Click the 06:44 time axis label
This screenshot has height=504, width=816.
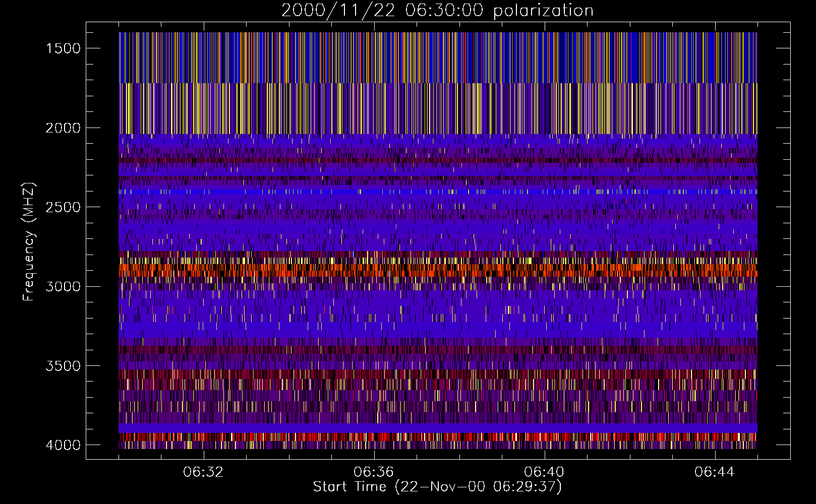coord(715,472)
